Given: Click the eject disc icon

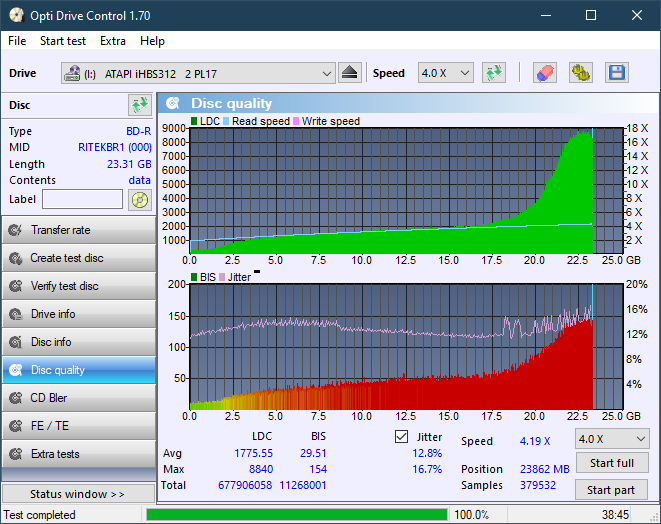Looking at the screenshot, I should (x=349, y=73).
